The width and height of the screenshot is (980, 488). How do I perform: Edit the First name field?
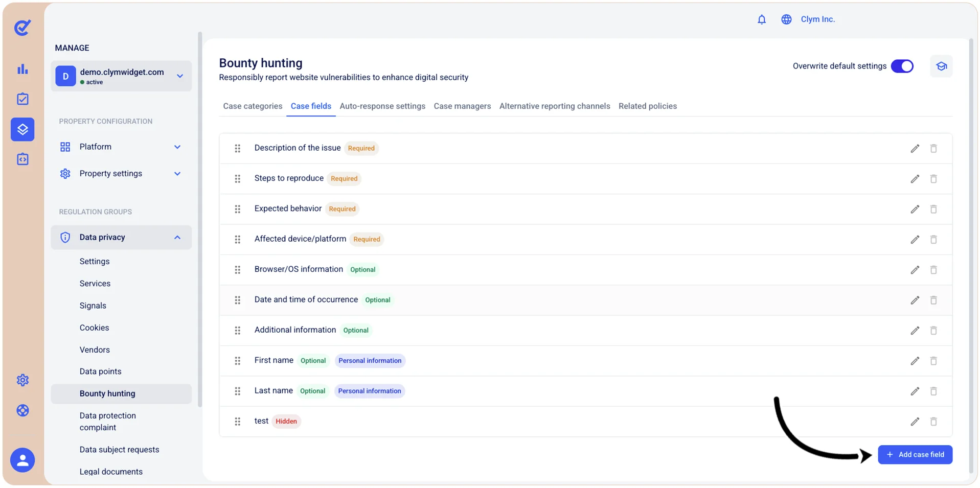(915, 361)
